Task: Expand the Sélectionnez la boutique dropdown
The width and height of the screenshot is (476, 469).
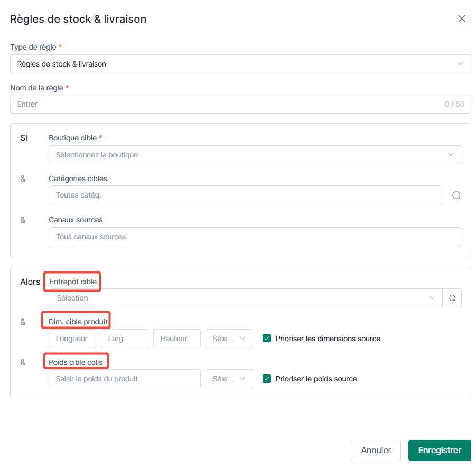Action: 255,155
